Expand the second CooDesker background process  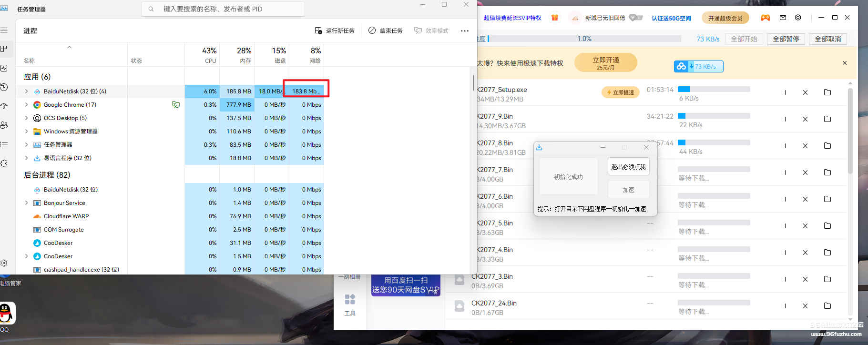pyautogui.click(x=26, y=256)
